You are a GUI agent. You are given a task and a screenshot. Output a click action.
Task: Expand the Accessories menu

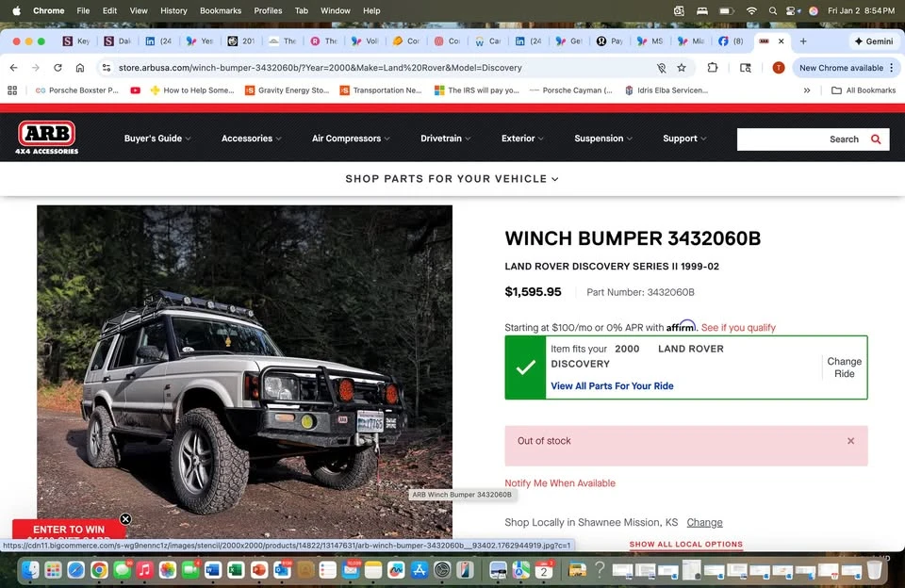(252, 139)
